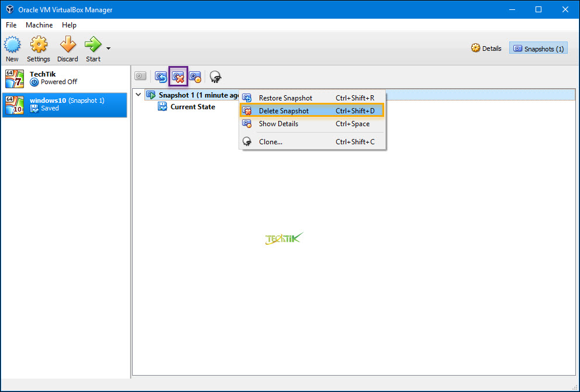Collapse the Snapshot 1 tree node
Image resolution: width=580 pixels, height=392 pixels.
pos(138,95)
